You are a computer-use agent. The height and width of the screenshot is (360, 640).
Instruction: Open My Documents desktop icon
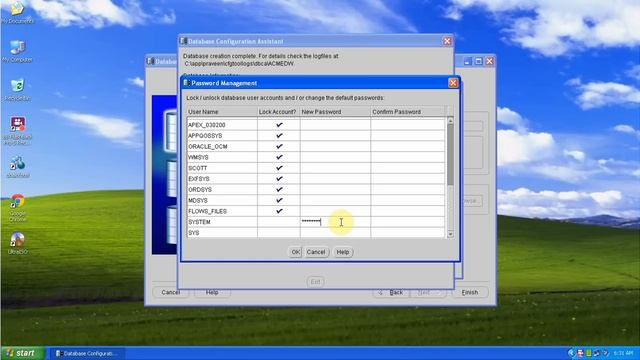click(x=18, y=13)
